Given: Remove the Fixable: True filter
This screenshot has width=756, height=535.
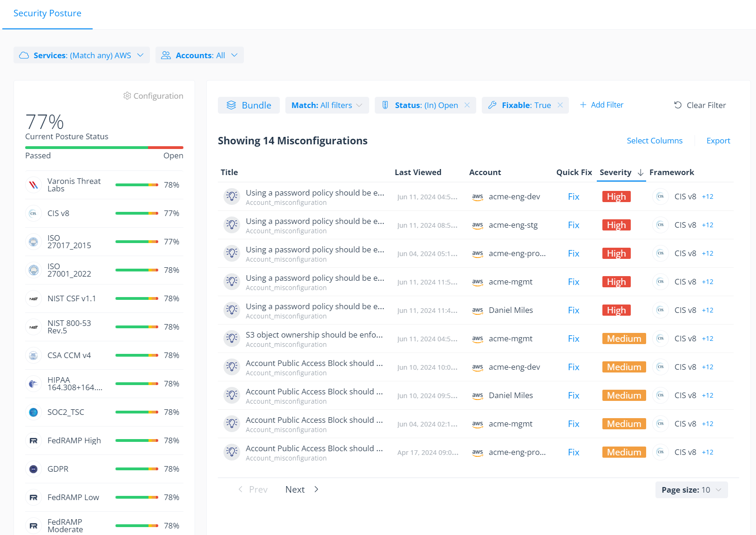Looking at the screenshot, I should (x=560, y=105).
